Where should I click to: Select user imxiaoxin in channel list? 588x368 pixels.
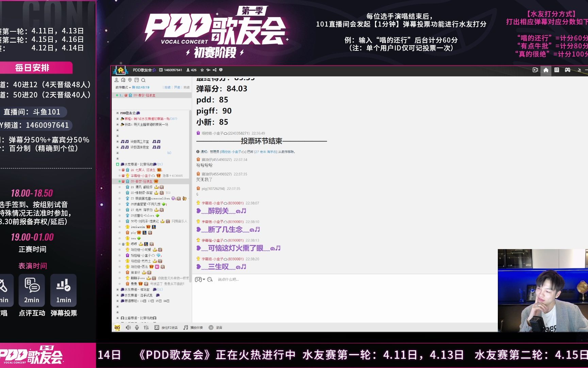(x=138, y=227)
